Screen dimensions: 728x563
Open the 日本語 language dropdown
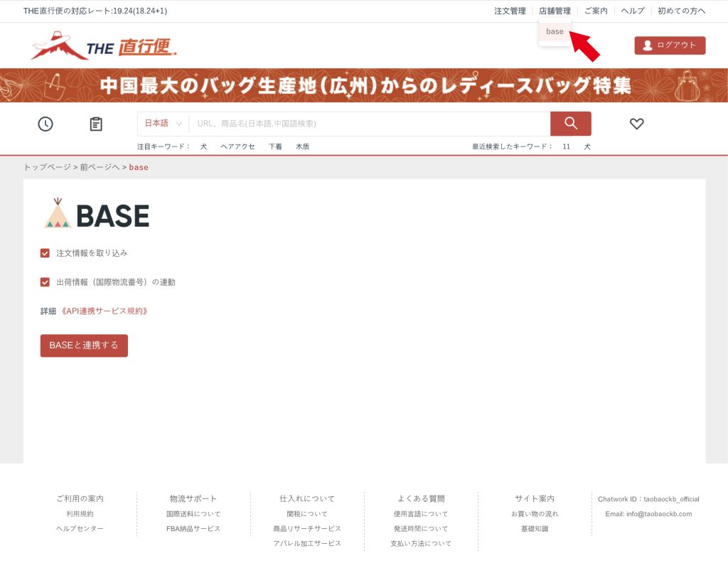163,124
